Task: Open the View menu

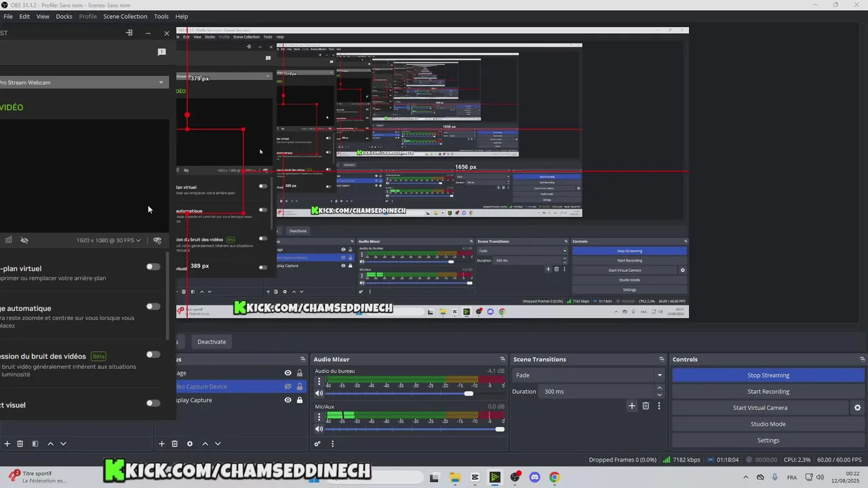Action: (43, 16)
